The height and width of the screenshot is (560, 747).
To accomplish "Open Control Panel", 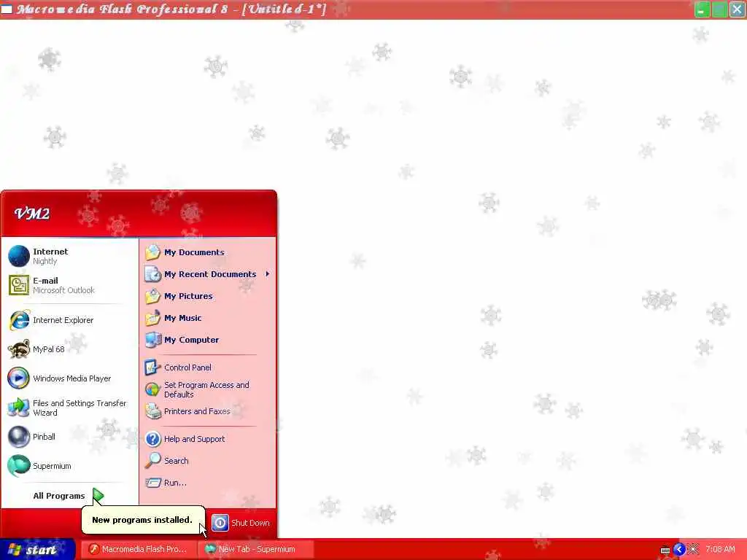I will 208,367.
